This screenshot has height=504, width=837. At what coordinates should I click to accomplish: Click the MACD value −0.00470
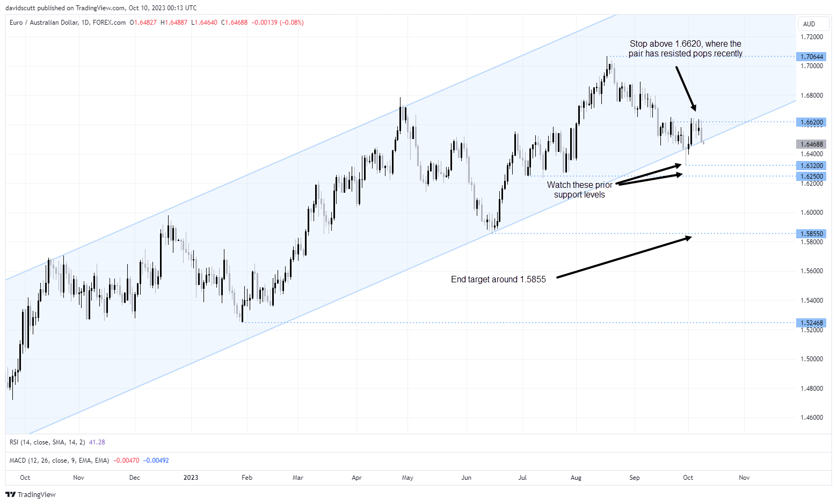click(126, 461)
